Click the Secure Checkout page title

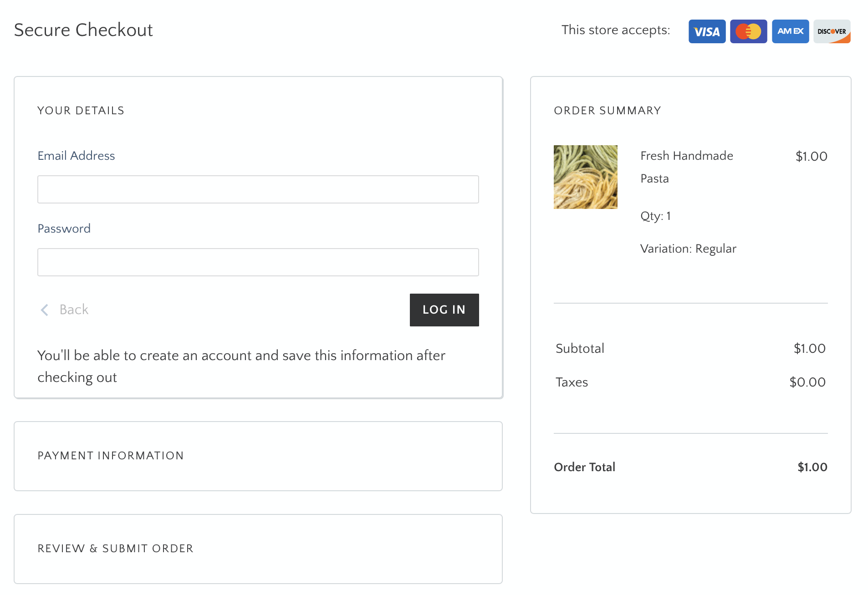[83, 30]
